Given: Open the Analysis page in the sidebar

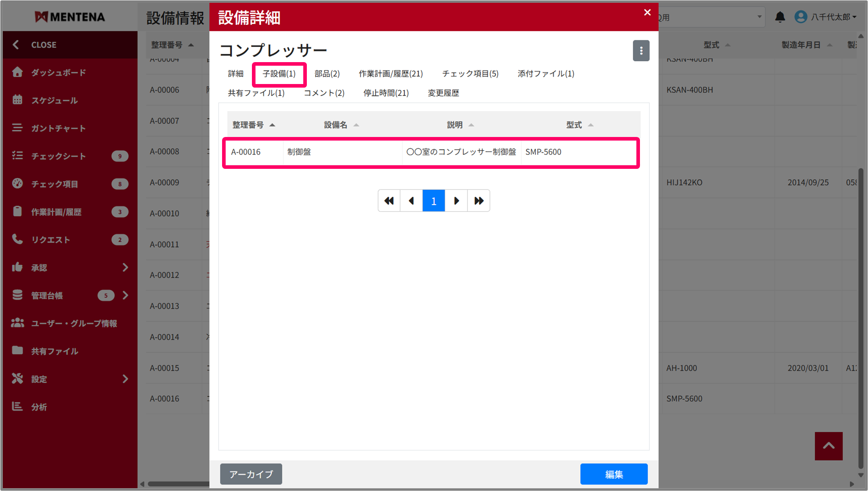Looking at the screenshot, I should pos(39,407).
